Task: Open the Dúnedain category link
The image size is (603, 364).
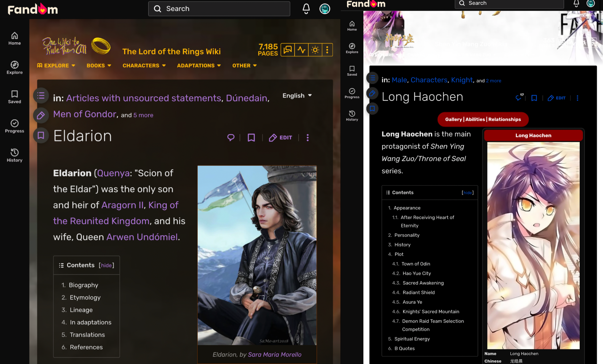Action: pyautogui.click(x=247, y=98)
